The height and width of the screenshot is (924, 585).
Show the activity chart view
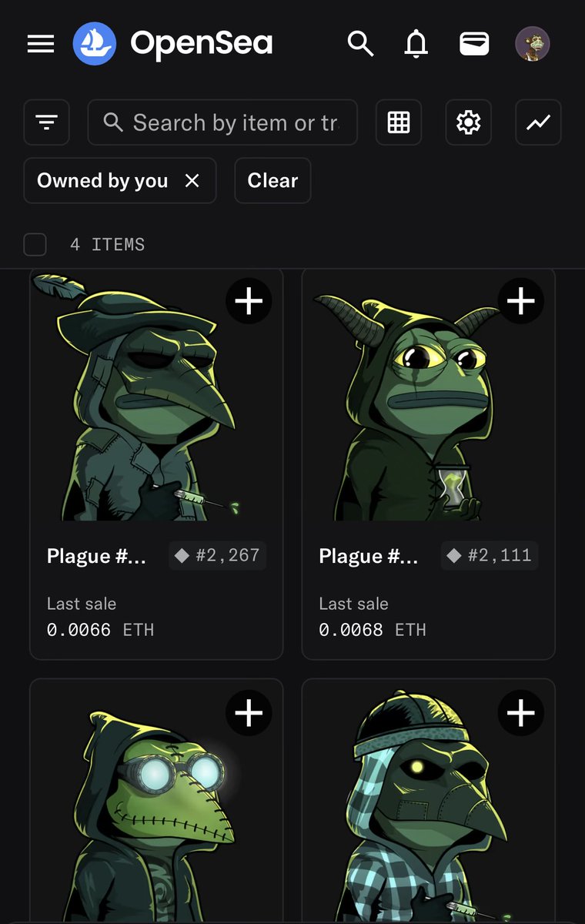click(538, 122)
